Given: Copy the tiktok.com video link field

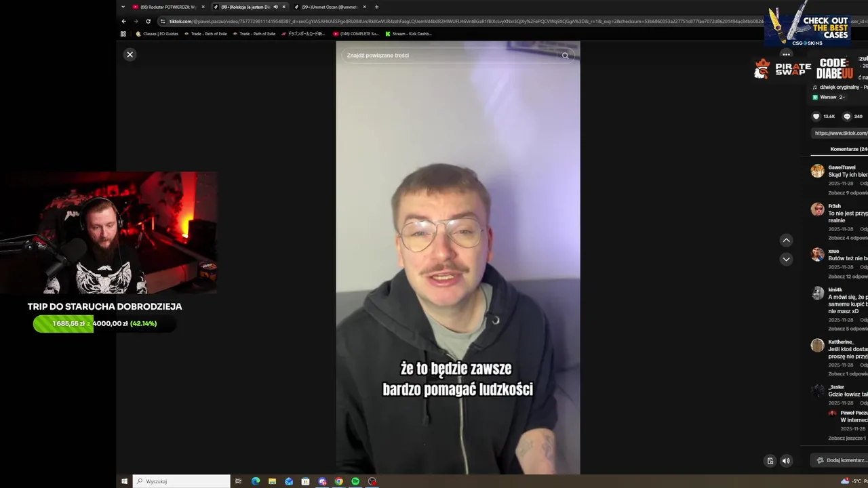Looking at the screenshot, I should 840,133.
